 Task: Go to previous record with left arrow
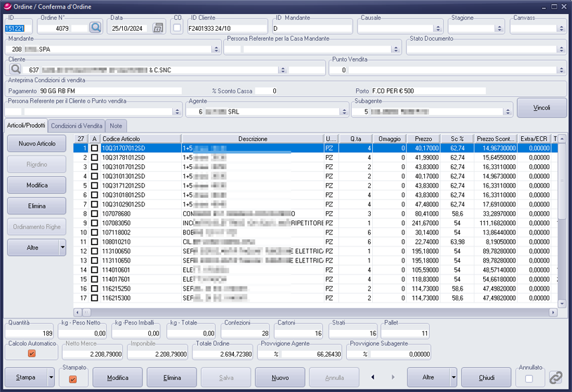pyautogui.click(x=374, y=377)
